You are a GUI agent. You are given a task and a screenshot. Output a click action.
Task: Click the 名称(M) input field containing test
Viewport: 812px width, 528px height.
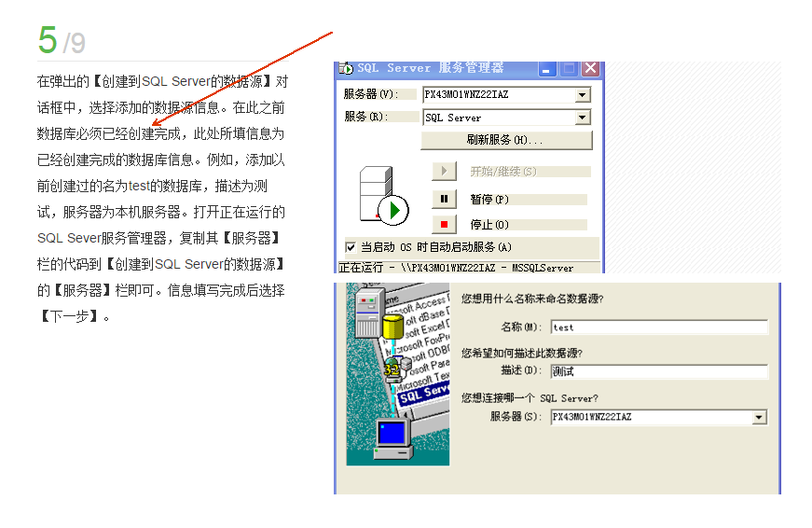659,327
